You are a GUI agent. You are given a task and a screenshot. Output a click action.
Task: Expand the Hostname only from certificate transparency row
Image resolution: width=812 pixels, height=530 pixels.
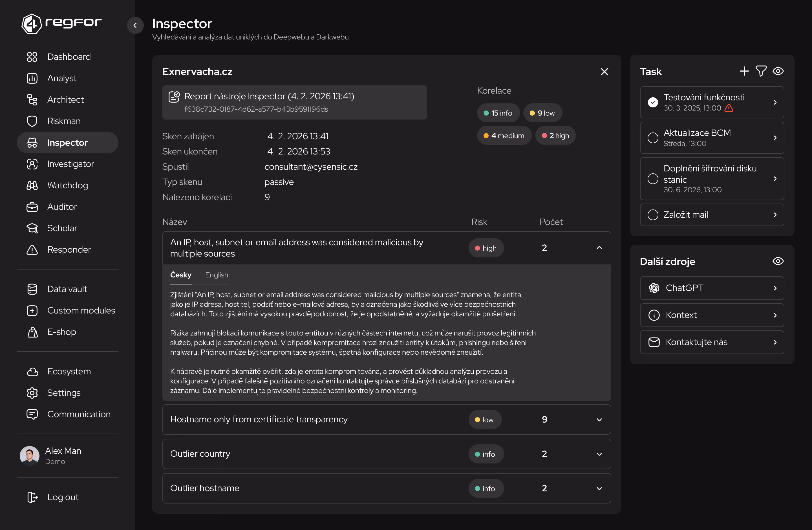pos(599,419)
